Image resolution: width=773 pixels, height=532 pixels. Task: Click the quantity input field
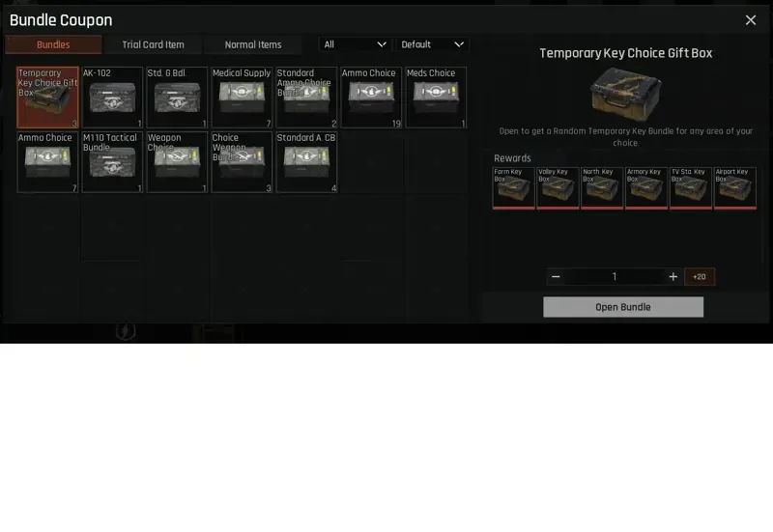(x=615, y=277)
